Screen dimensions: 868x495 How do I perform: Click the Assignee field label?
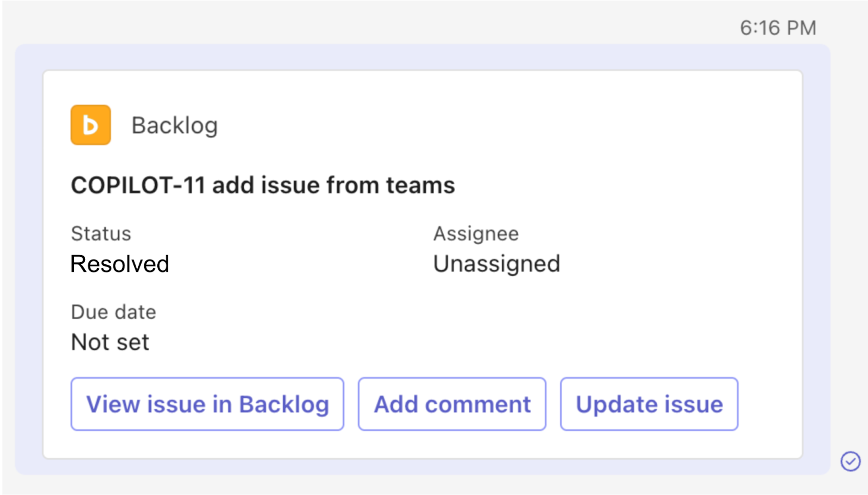(476, 233)
